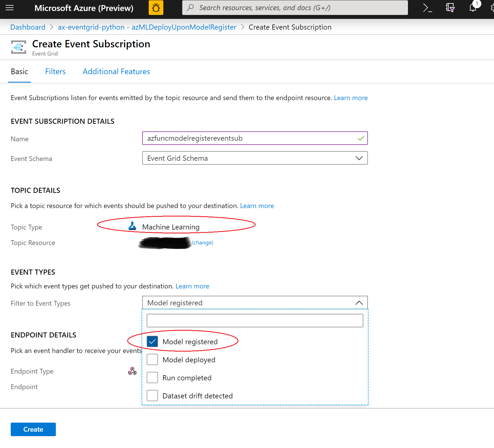Check the Model registered checkbox
Screen dimensions: 494x448
[152, 342]
